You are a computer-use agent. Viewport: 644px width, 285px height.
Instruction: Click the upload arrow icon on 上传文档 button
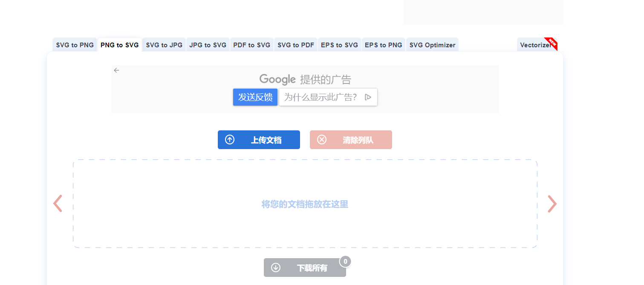click(230, 139)
